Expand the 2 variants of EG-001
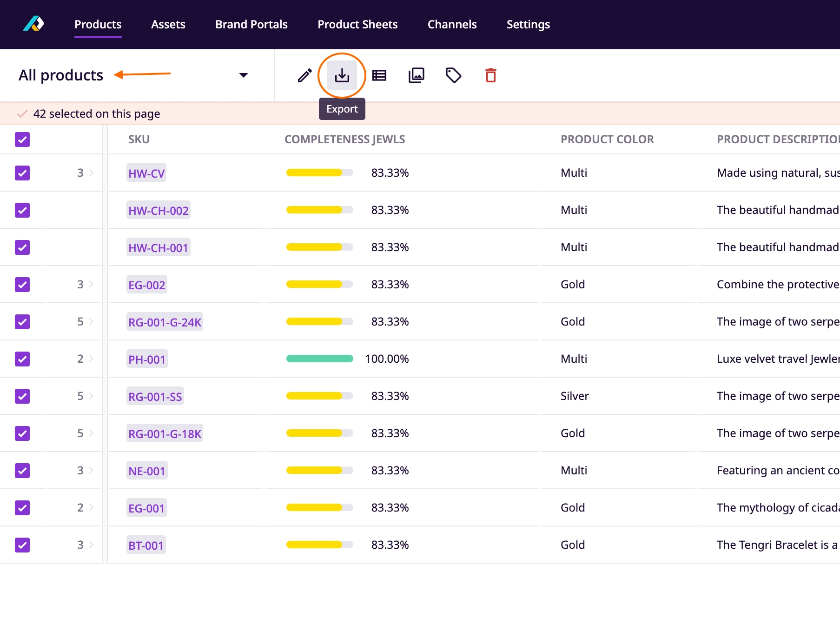Screen dimensions: 840x639 [86, 508]
